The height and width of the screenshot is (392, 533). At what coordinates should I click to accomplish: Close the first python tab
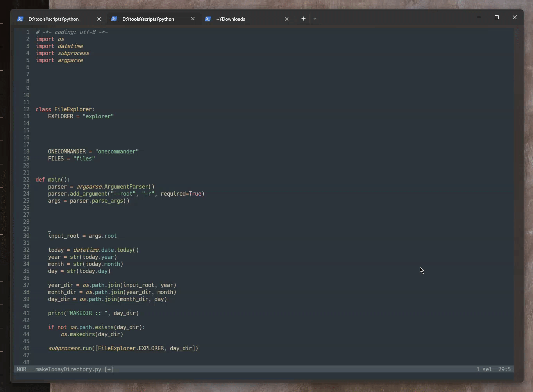(100, 19)
